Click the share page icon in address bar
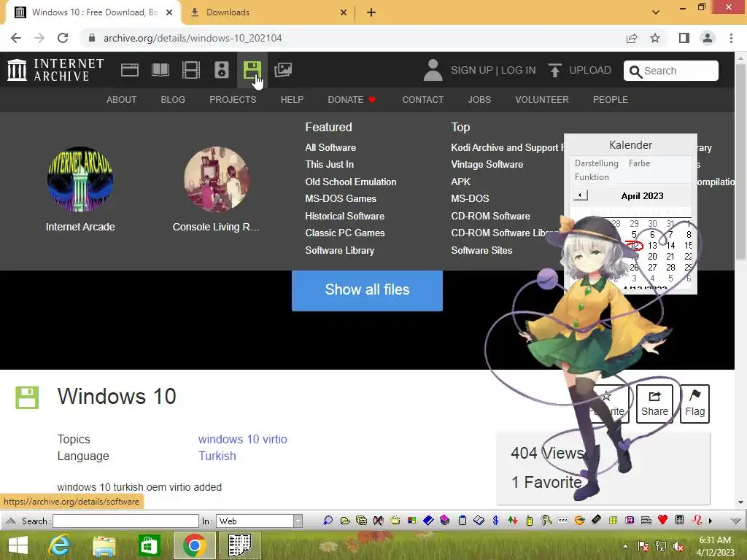The image size is (747, 560). (x=632, y=38)
